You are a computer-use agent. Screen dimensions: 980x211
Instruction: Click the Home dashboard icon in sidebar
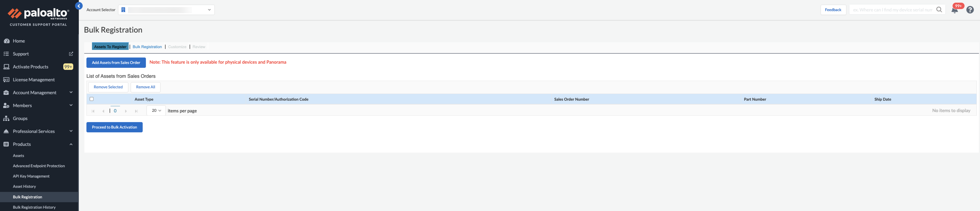click(x=6, y=41)
